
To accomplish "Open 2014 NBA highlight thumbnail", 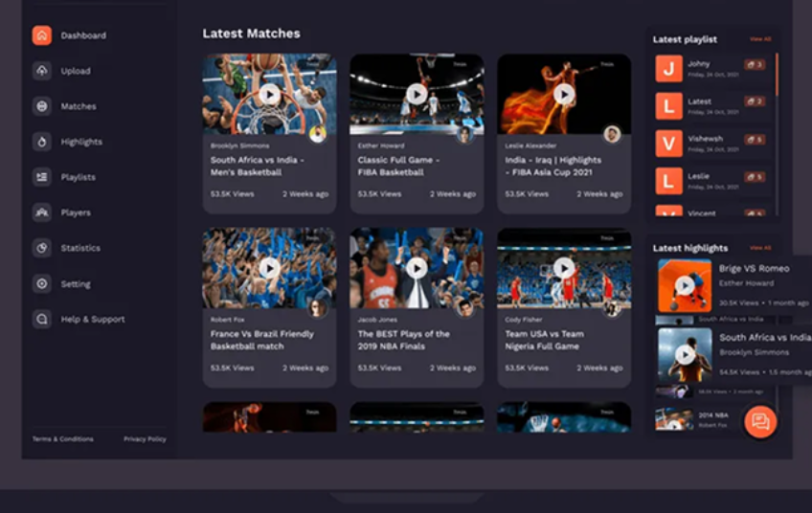I will [674, 419].
